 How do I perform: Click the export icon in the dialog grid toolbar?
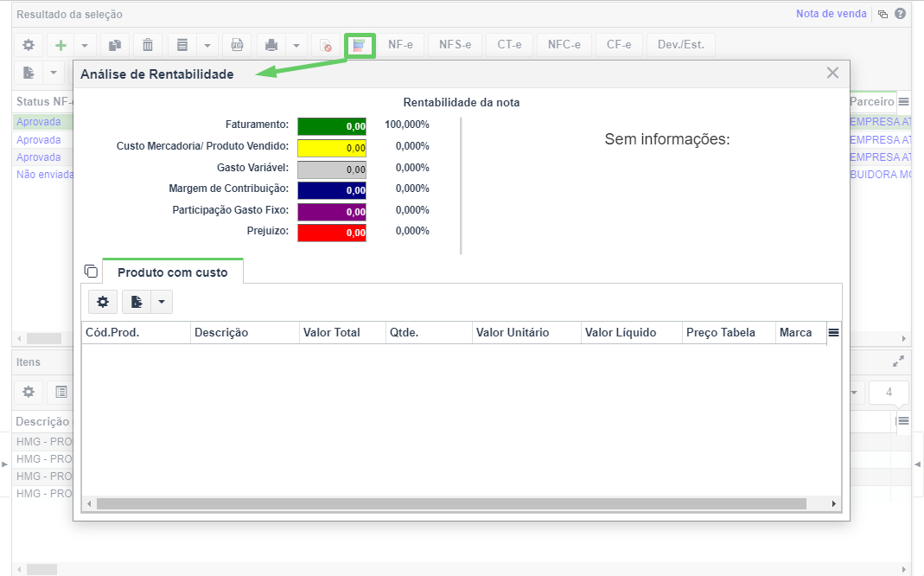[x=137, y=302]
